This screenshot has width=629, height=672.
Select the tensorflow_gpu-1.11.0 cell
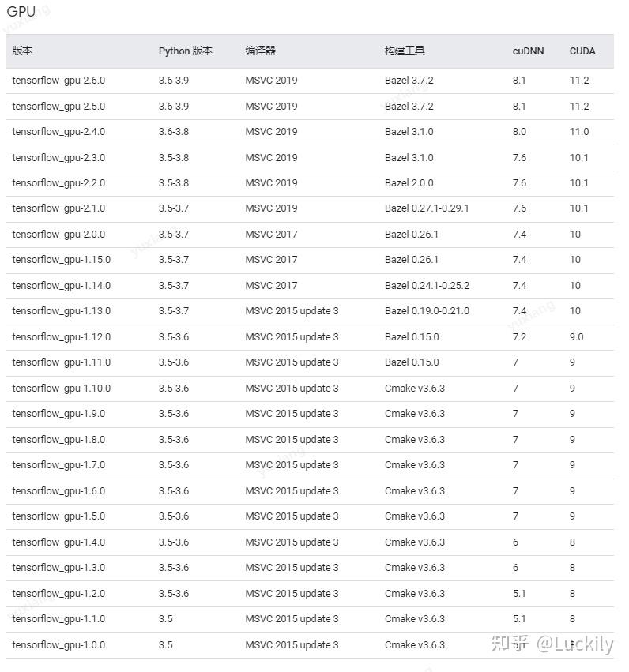point(62,362)
